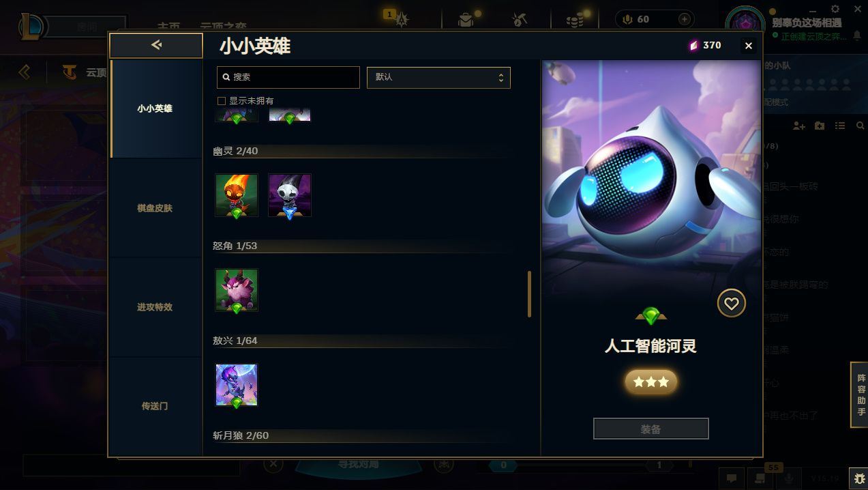
Task: Click the list scrollbar thumb
Action: coord(529,294)
